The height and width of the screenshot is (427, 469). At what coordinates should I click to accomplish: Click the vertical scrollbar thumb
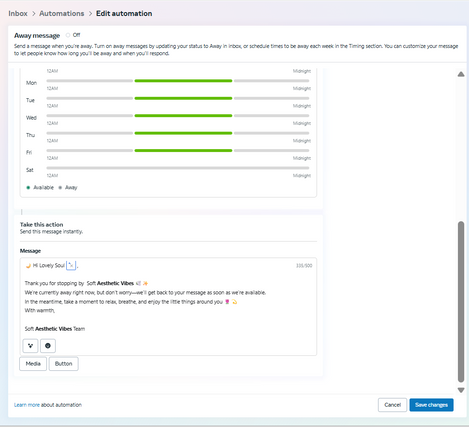461,302
